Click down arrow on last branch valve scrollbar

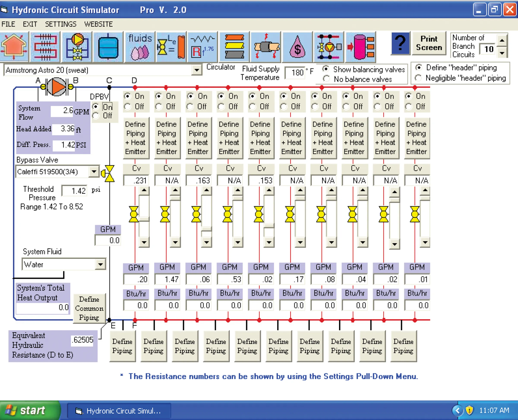pyautogui.click(x=425, y=242)
